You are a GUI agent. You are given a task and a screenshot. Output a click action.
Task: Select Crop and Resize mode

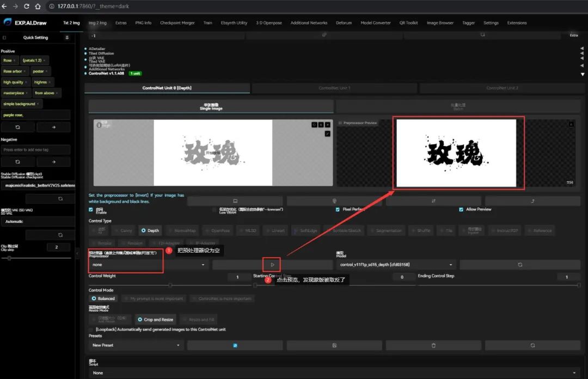(x=155, y=320)
